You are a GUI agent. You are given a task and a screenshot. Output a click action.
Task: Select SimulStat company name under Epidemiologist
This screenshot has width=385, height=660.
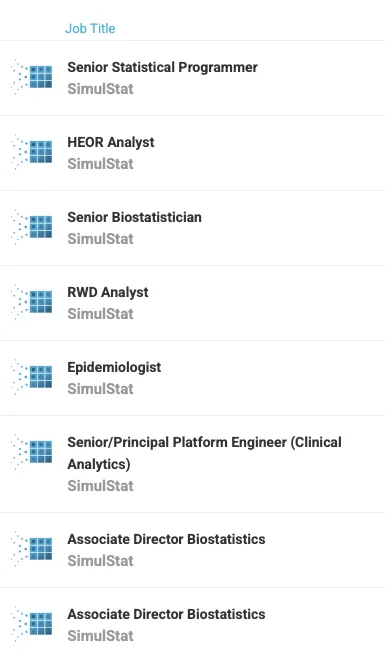100,389
